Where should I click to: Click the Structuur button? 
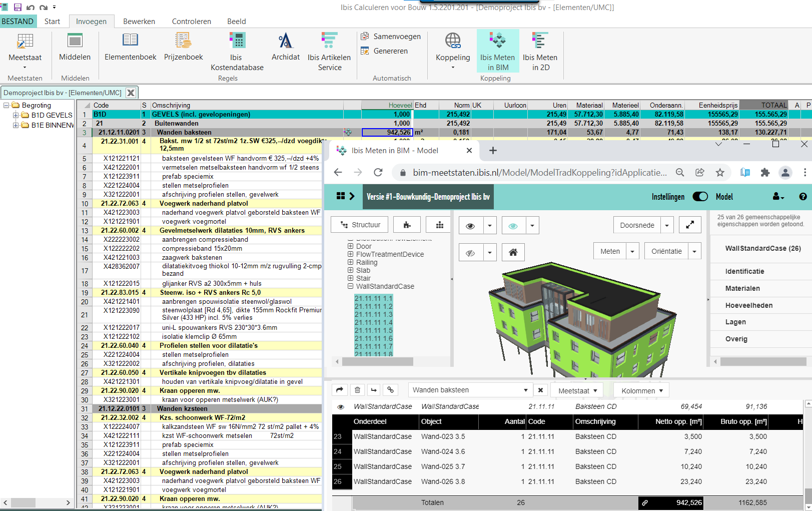(360, 225)
